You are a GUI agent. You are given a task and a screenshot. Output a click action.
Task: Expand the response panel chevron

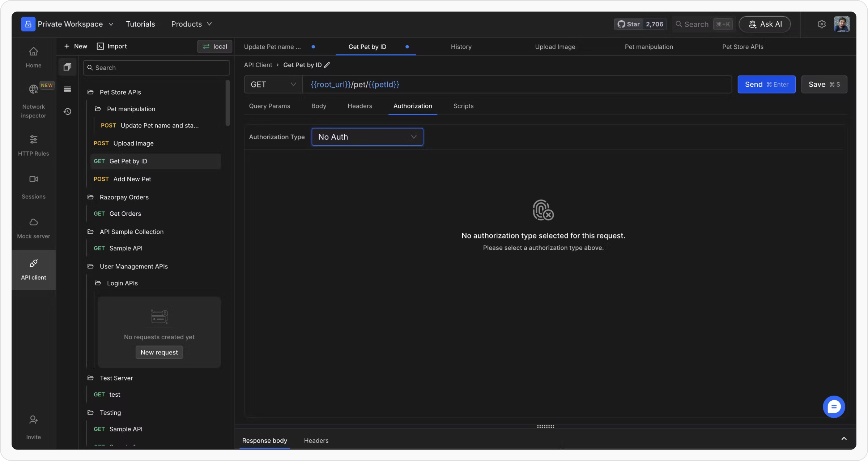[844, 439]
